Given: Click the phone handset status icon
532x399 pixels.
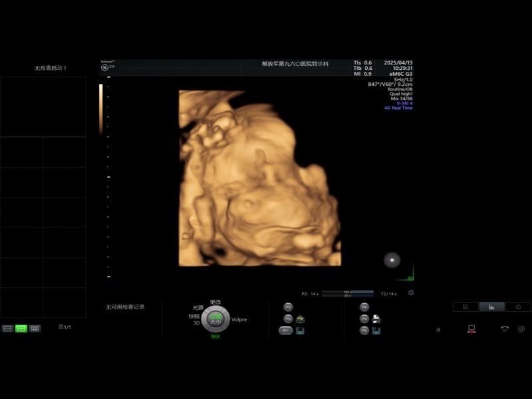Looking at the screenshot, I should (505, 329).
